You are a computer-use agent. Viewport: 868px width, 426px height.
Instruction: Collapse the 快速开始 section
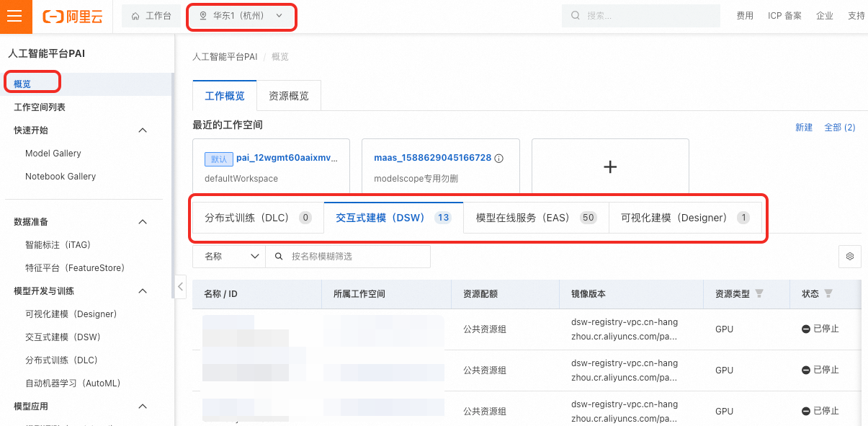(143, 130)
